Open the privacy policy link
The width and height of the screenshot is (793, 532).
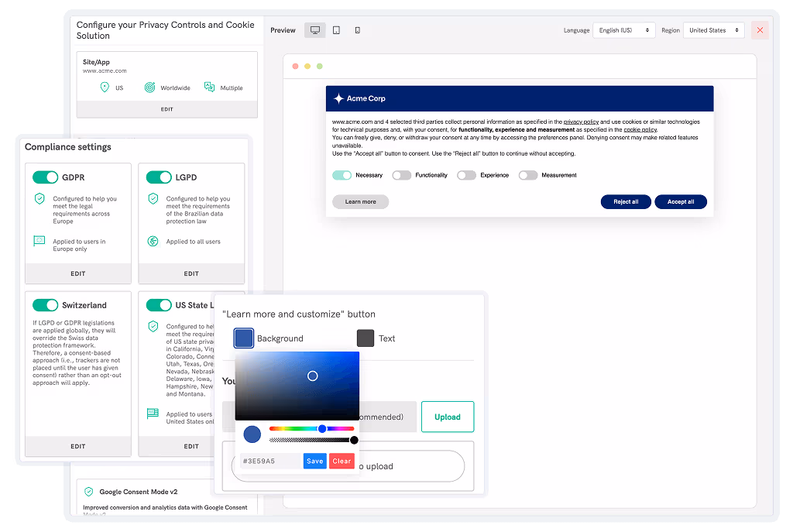pyautogui.click(x=581, y=122)
